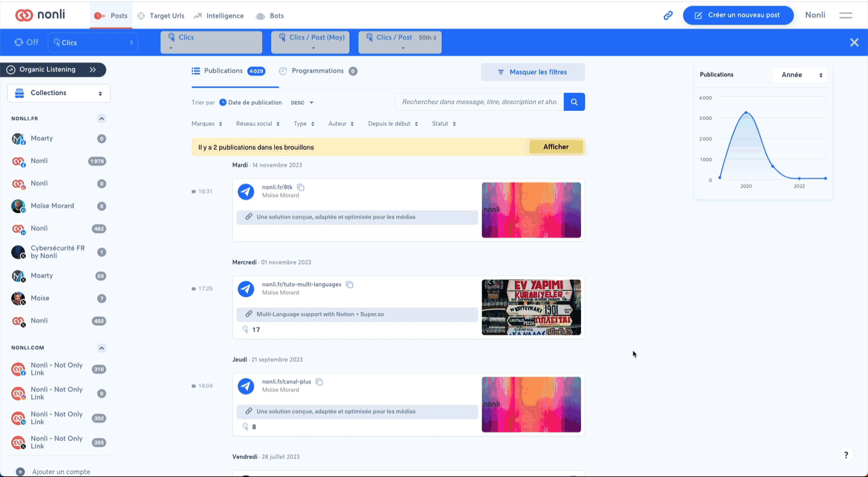Close the blue metrics bar
This screenshot has height=477, width=868.
854,42
